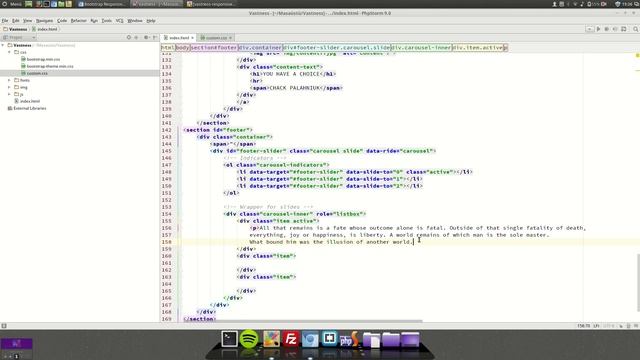Click the tool windows toggle at status bar left
This screenshot has height=360, width=640.
click(4, 326)
